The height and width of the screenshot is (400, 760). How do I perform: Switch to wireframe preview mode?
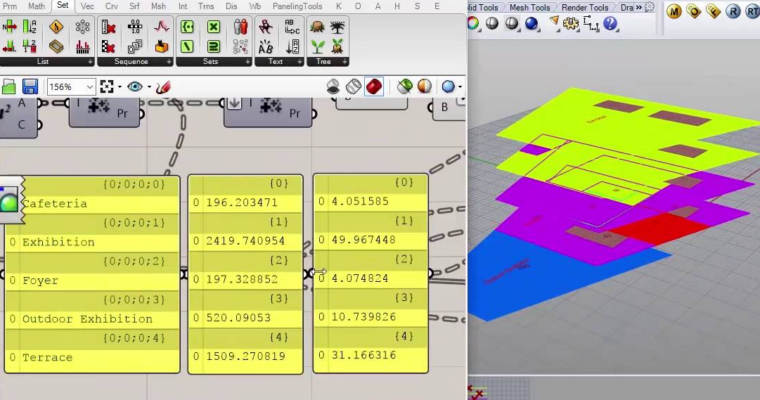click(x=353, y=87)
